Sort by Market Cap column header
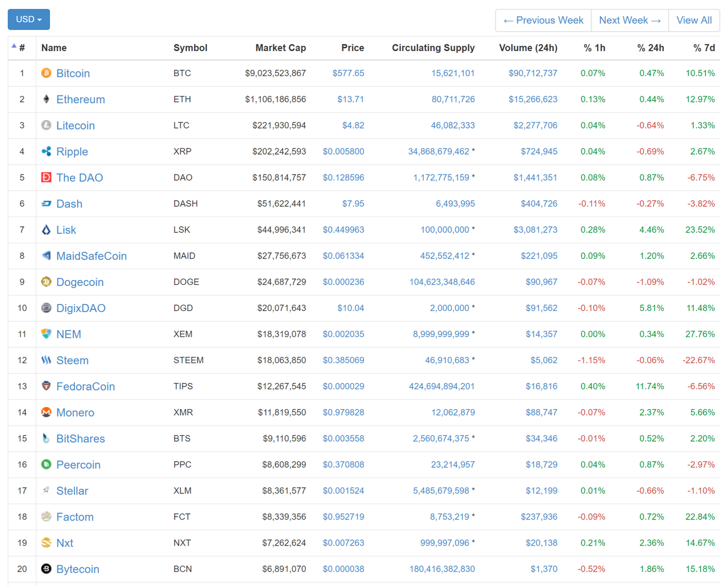The image size is (728, 586). [x=280, y=48]
